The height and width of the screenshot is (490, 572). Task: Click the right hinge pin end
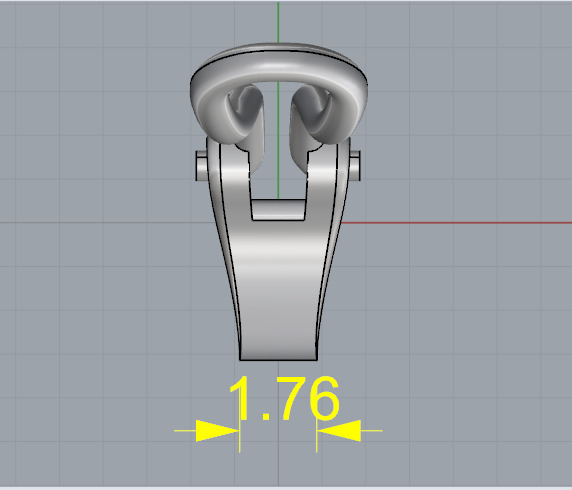tap(356, 166)
